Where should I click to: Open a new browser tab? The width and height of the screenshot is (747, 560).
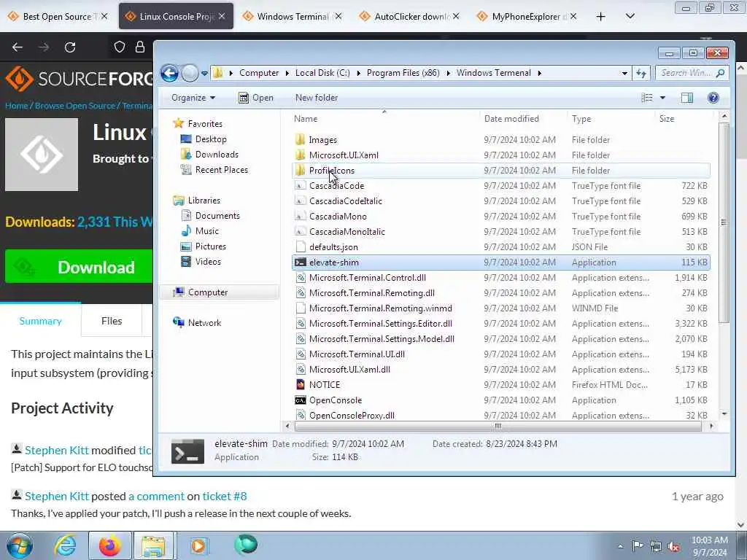[600, 17]
